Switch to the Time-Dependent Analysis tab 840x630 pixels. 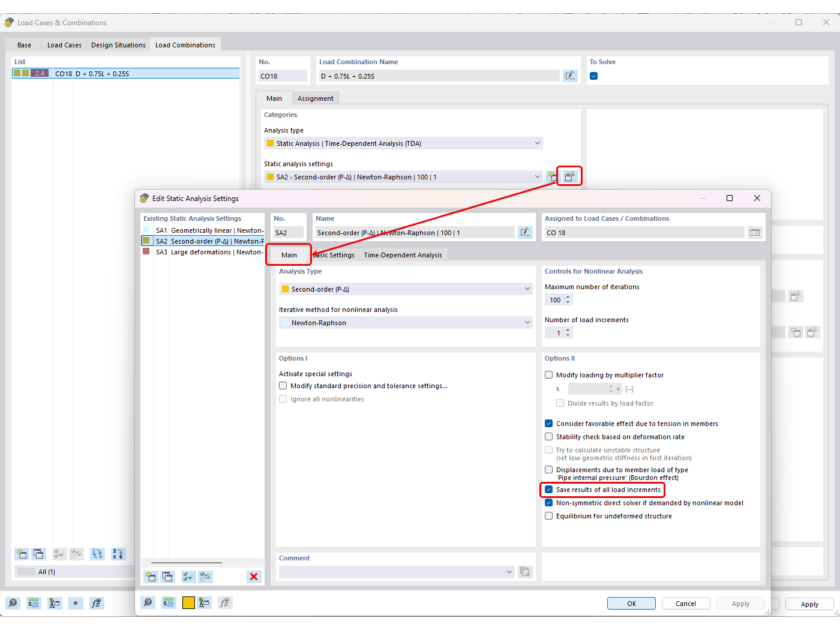[403, 254]
